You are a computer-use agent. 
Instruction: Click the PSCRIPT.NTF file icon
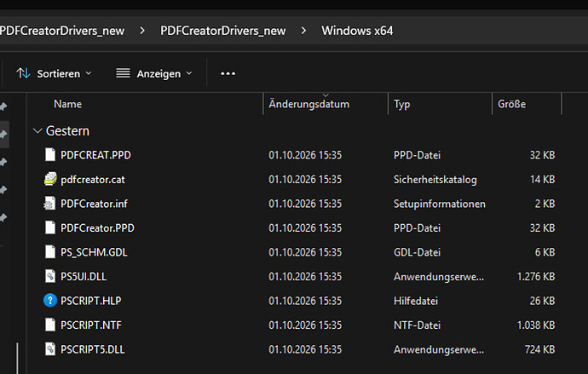pyautogui.click(x=50, y=325)
